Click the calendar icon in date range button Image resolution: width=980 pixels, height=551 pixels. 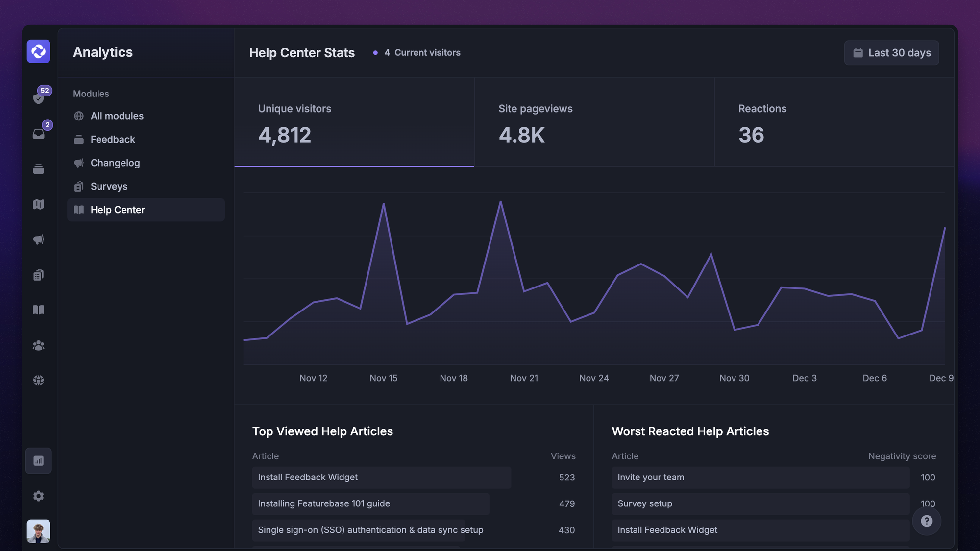(x=858, y=53)
